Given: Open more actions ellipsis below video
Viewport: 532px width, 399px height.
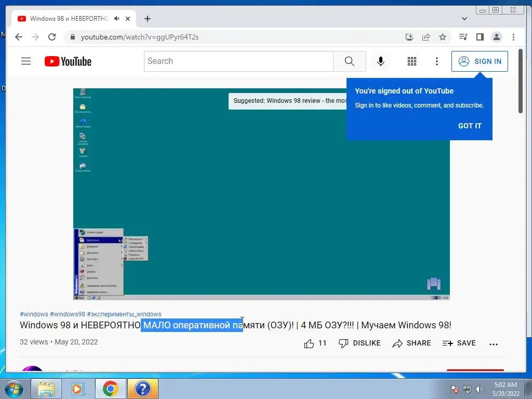Looking at the screenshot, I should point(494,344).
